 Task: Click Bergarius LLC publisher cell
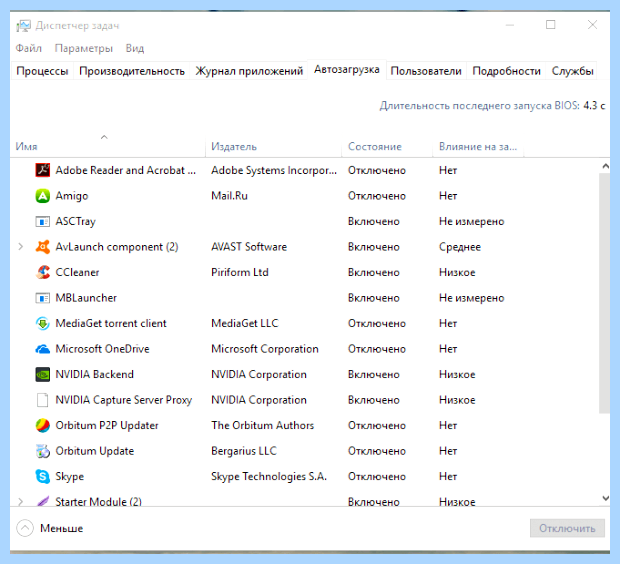(244, 451)
